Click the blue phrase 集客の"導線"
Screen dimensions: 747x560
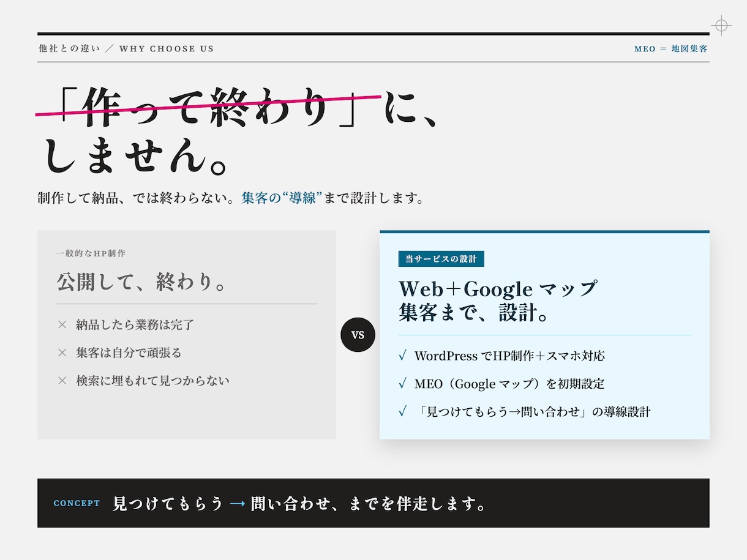click(282, 198)
